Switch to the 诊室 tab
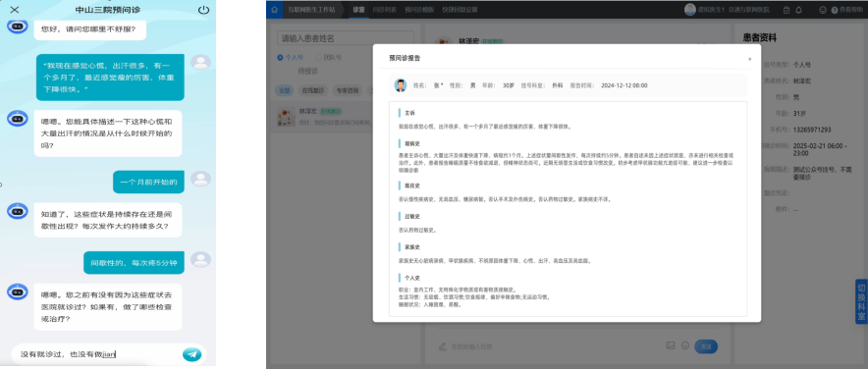This screenshot has width=868, height=370. (358, 10)
